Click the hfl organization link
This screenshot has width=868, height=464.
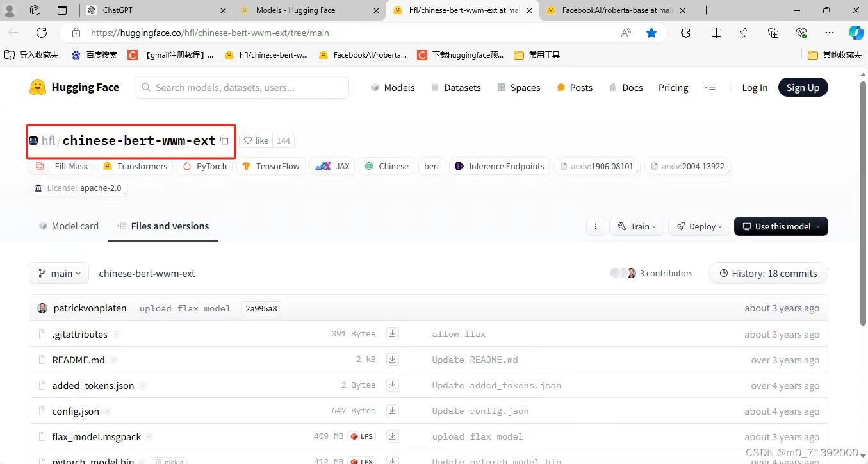pyautogui.click(x=48, y=140)
